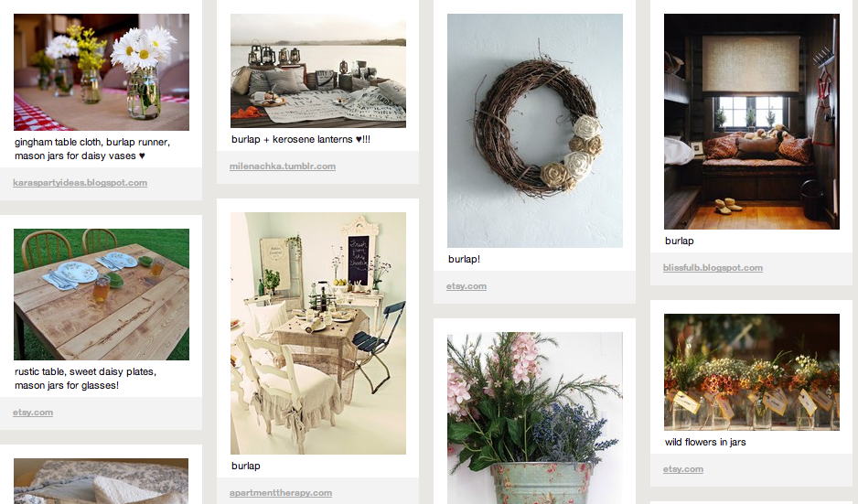Open the burlap and kerosene lanterns picnic photo
858x504 pixels.
(x=318, y=71)
